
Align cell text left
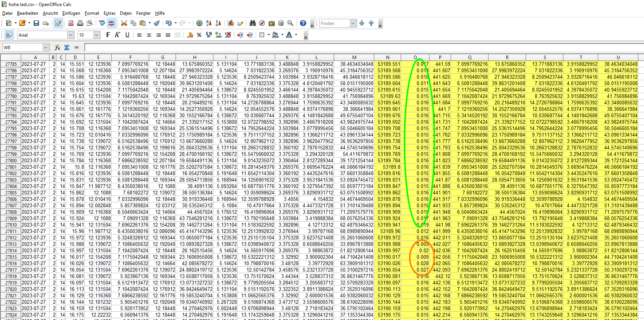click(140, 35)
